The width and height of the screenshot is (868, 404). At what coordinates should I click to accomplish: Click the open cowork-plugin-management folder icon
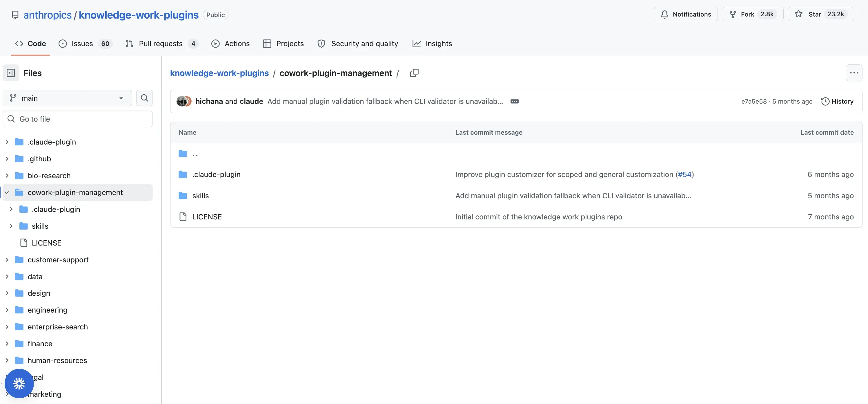(19, 192)
